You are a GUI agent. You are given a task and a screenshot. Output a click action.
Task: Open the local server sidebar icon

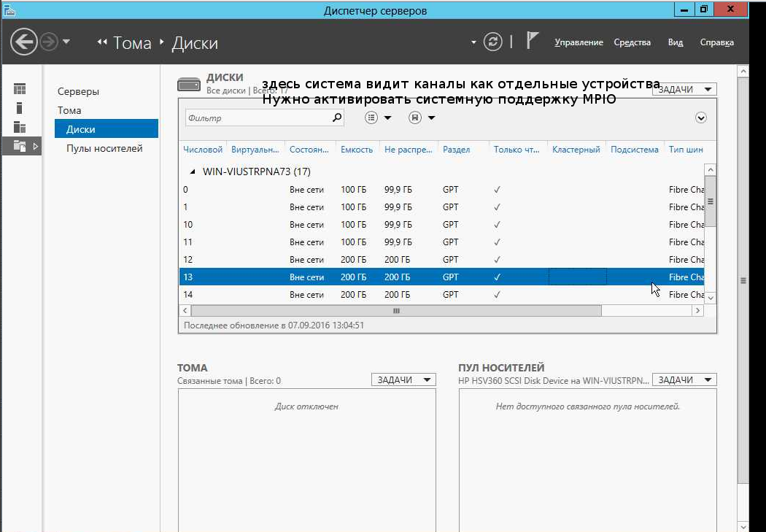coord(20,108)
